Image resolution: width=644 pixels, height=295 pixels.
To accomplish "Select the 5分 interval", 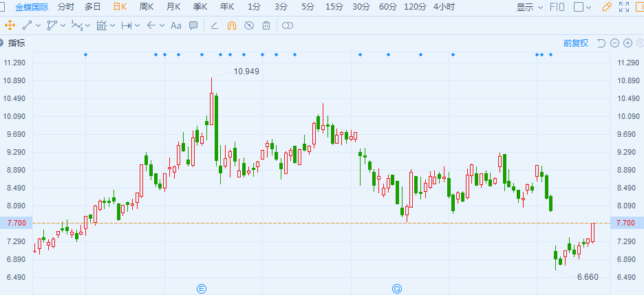I will pos(308,7).
